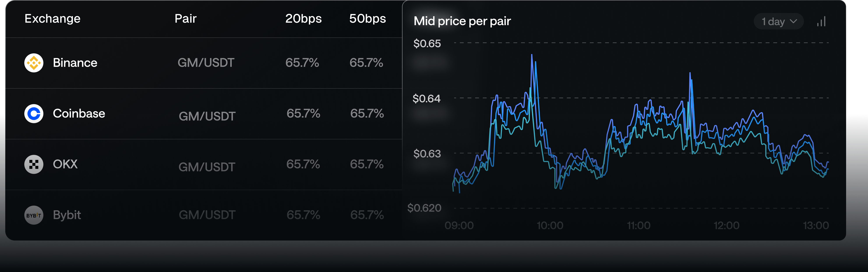Viewport: 868px width, 272px height.
Task: Click the $0.64 price axis label
Action: [426, 99]
